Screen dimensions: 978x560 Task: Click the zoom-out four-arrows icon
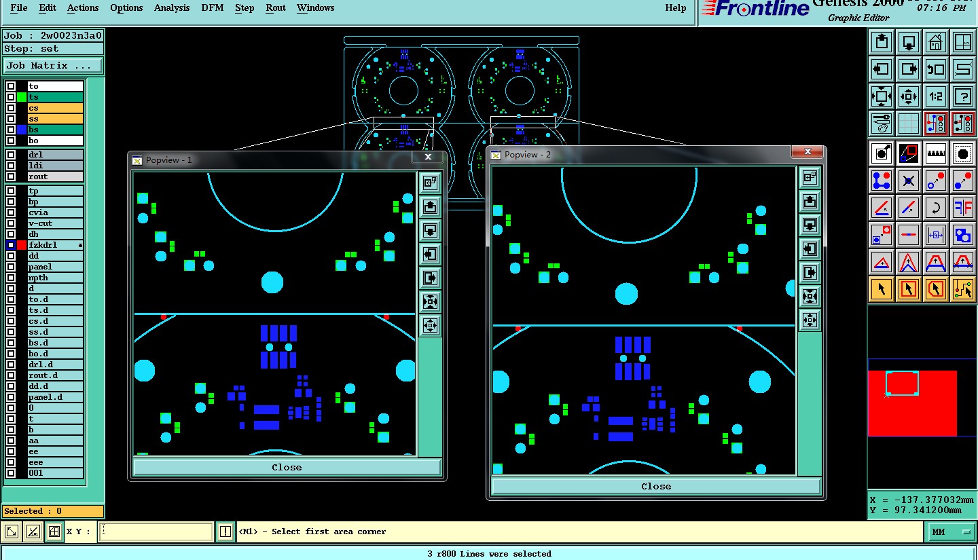[882, 96]
